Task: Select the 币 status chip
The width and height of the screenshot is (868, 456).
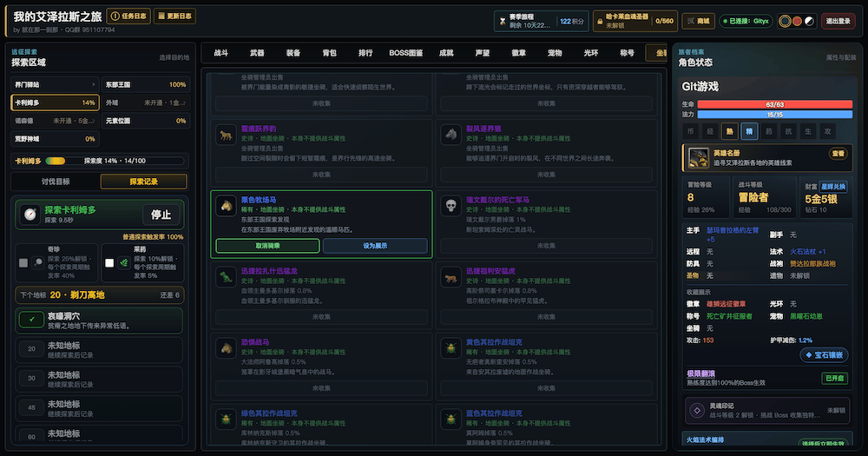Action: (690, 131)
